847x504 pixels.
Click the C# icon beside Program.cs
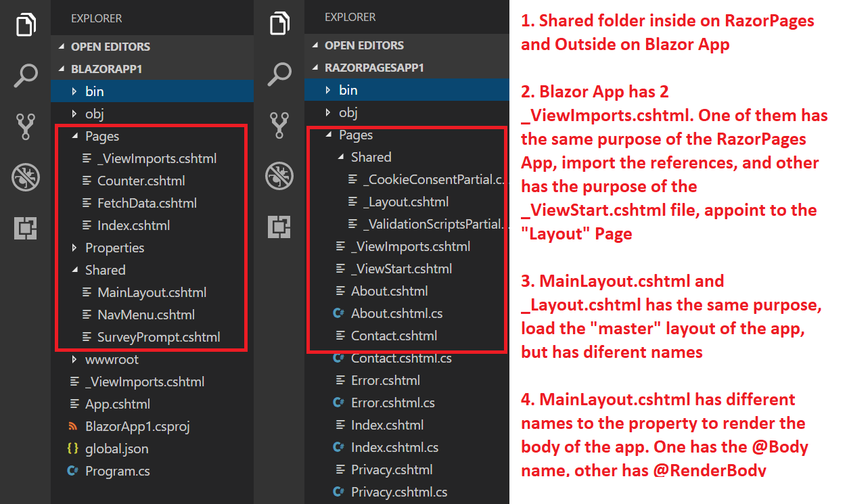[72, 471]
